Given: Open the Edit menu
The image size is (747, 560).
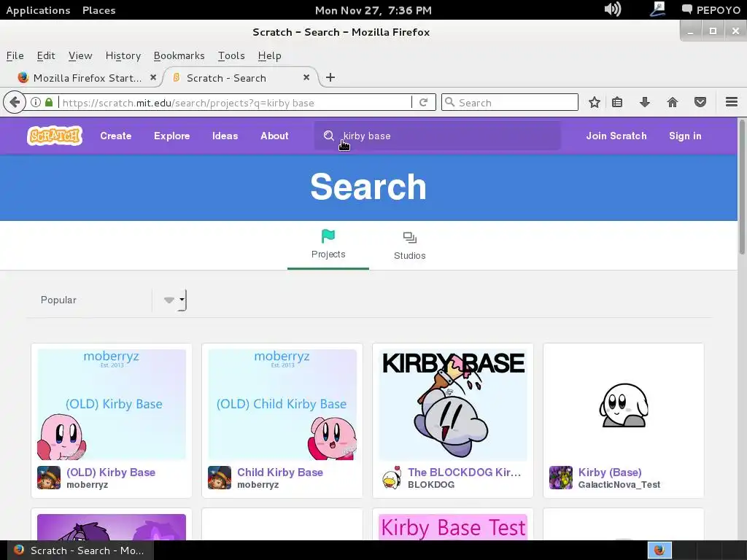Looking at the screenshot, I should [46, 55].
